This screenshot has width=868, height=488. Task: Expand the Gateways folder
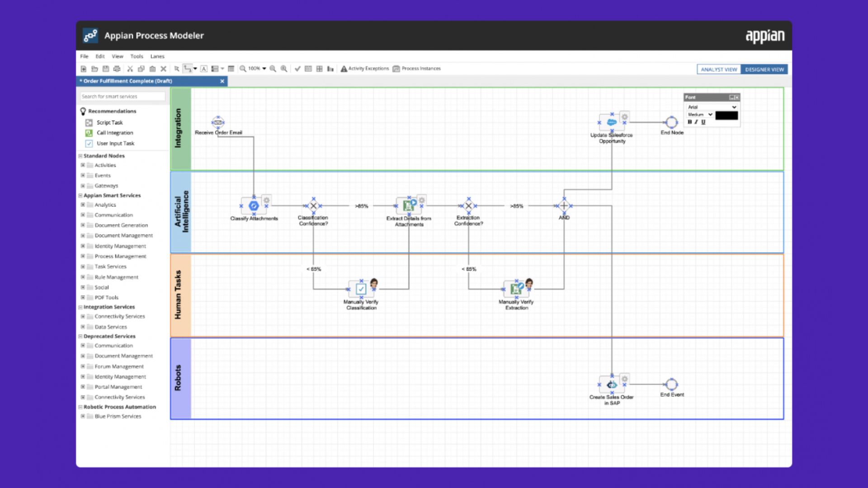pyautogui.click(x=83, y=186)
